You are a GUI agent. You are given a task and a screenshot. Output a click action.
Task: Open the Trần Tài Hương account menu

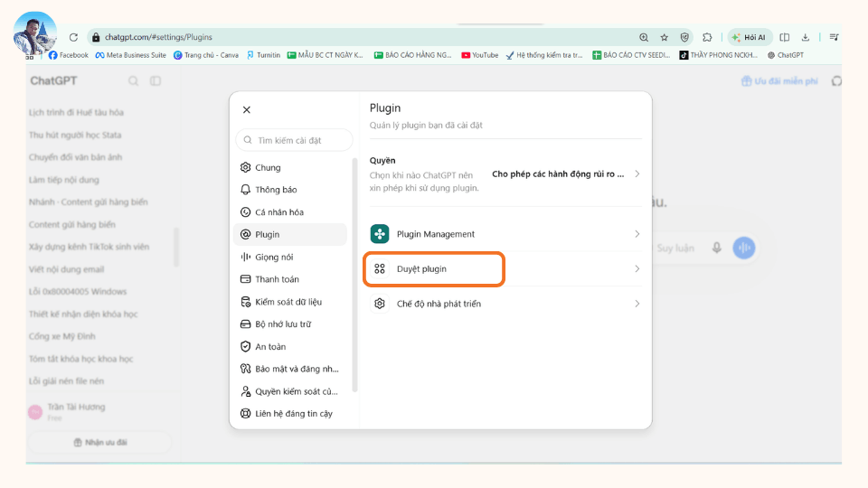(99, 411)
